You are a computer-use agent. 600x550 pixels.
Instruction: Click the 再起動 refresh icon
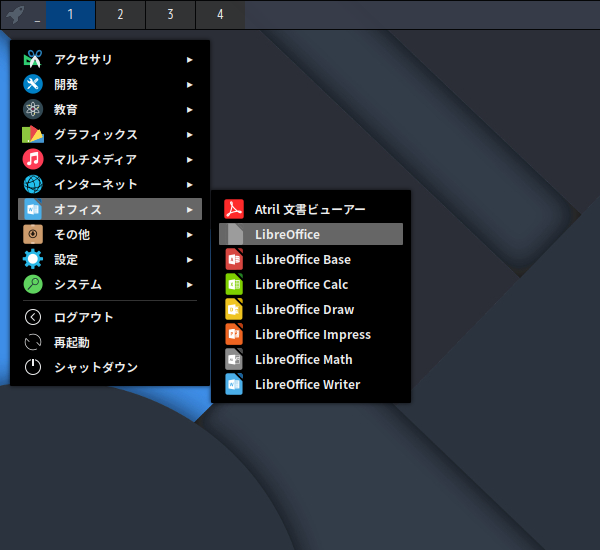point(33,342)
